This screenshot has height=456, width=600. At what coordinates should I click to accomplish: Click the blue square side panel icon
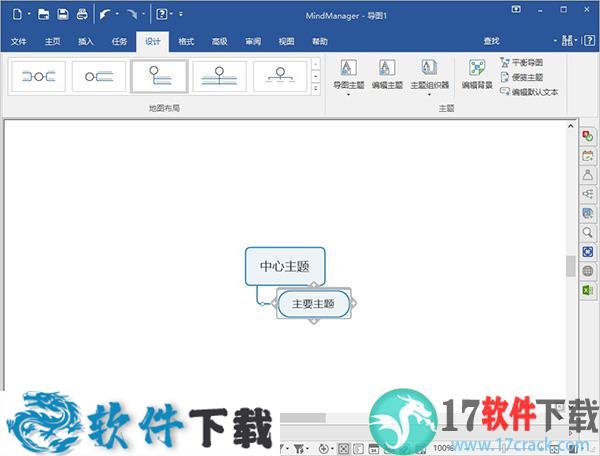pos(587,252)
